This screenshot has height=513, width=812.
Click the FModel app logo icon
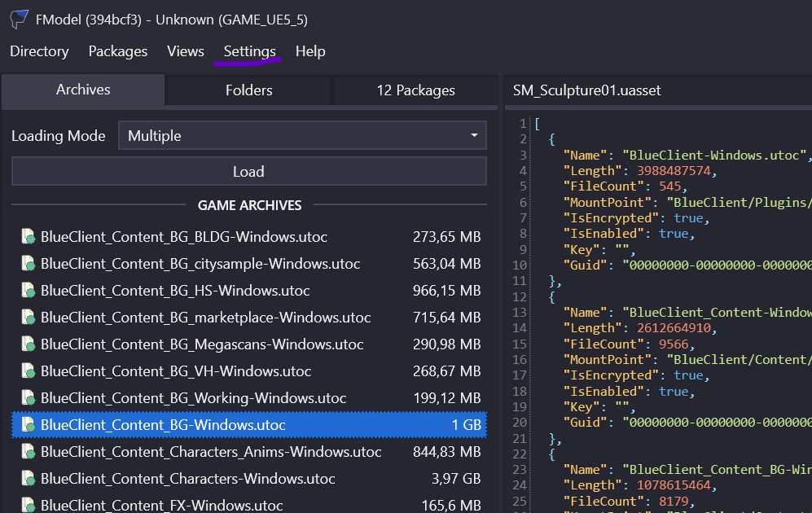(x=20, y=20)
